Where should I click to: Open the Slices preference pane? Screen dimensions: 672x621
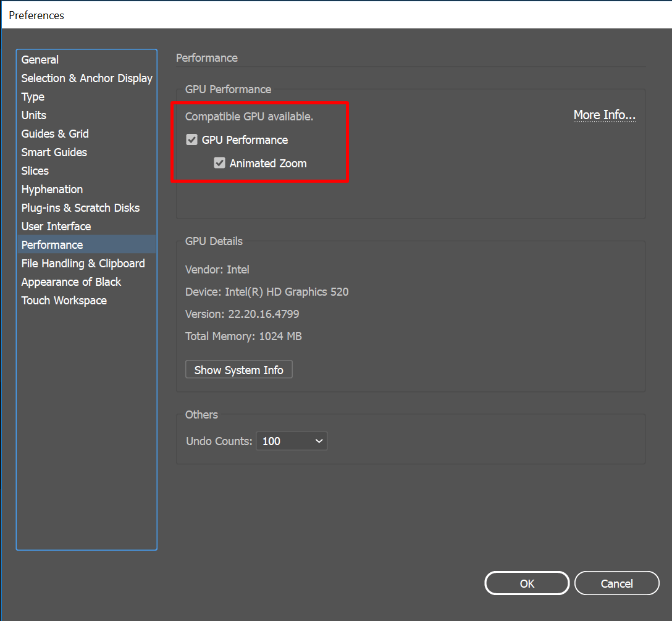point(35,170)
